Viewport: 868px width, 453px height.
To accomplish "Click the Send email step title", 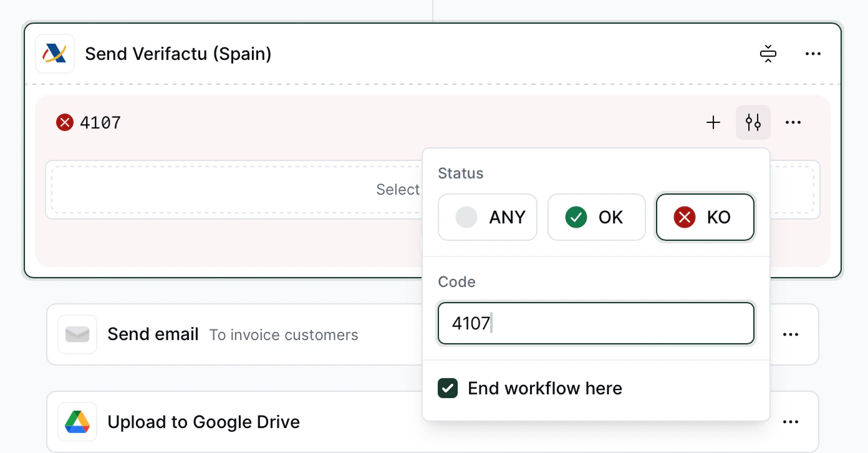I will (153, 334).
